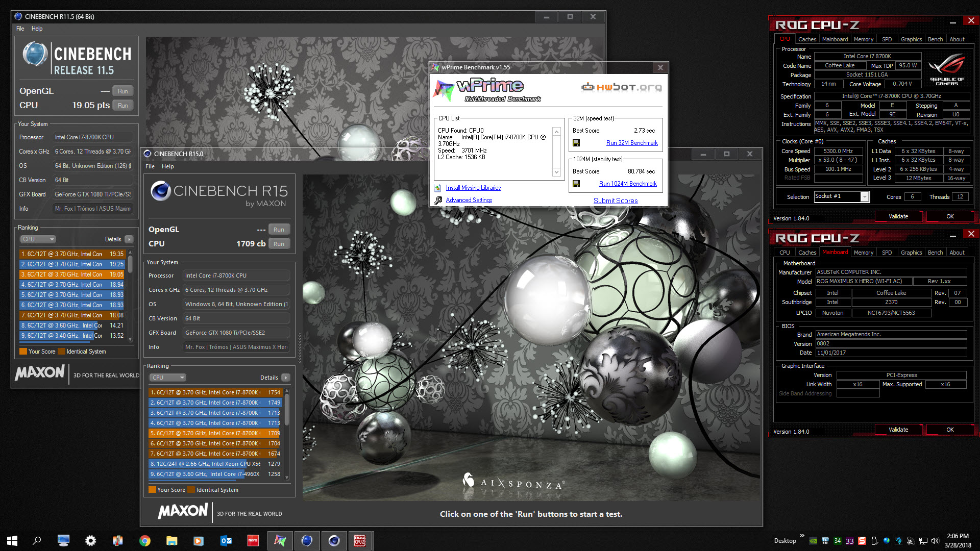980x551 pixels.
Task: Click Info field in Cinebench R15
Action: coord(236,347)
